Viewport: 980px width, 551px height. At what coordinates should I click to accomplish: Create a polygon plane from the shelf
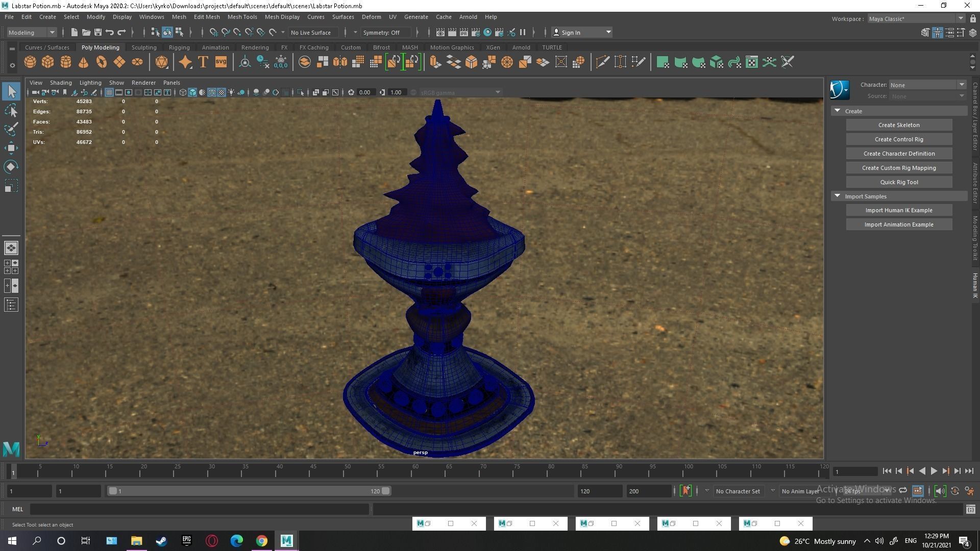coord(119,62)
